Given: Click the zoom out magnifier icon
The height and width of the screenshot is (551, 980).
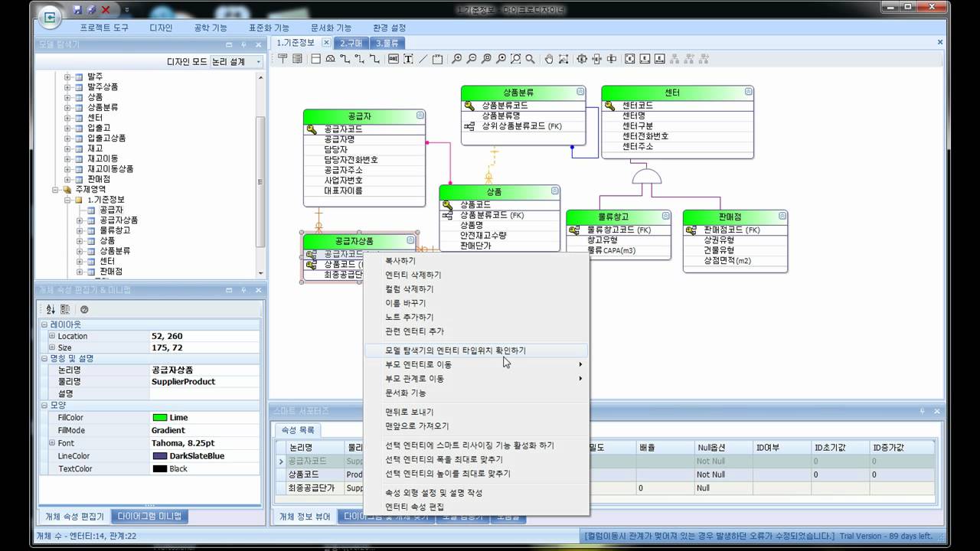Looking at the screenshot, I should point(472,59).
